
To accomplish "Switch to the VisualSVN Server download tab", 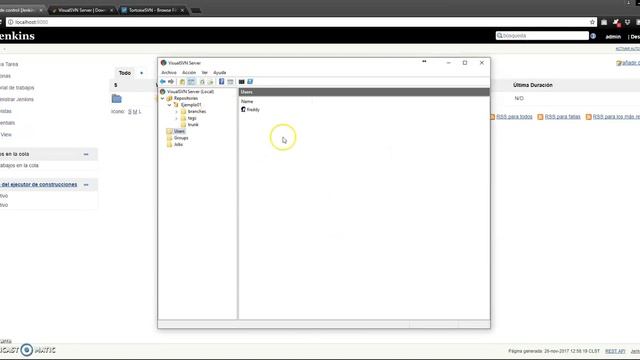I will pos(82,10).
